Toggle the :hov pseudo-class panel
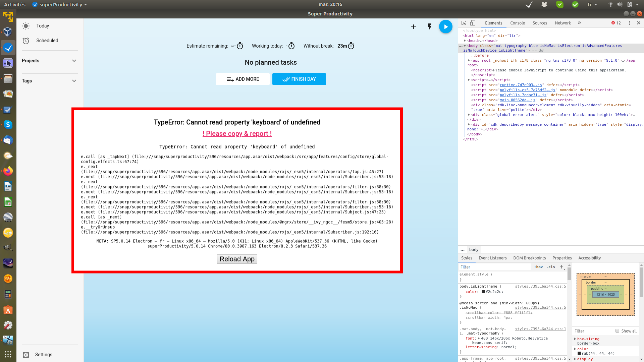 click(x=538, y=267)
